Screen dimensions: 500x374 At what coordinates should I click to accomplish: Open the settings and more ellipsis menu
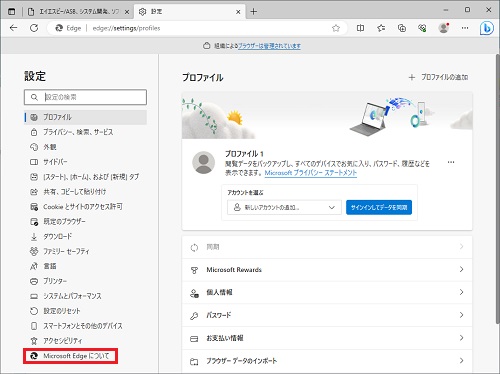(x=465, y=28)
